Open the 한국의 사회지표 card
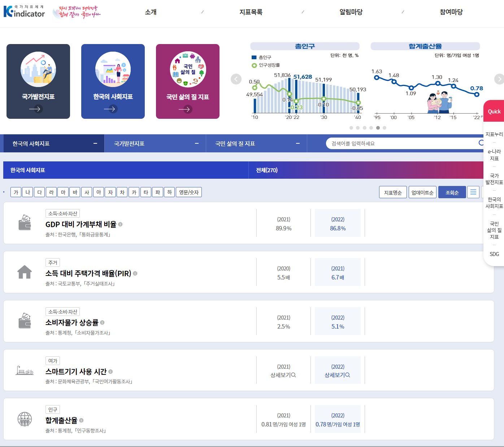 pyautogui.click(x=113, y=81)
